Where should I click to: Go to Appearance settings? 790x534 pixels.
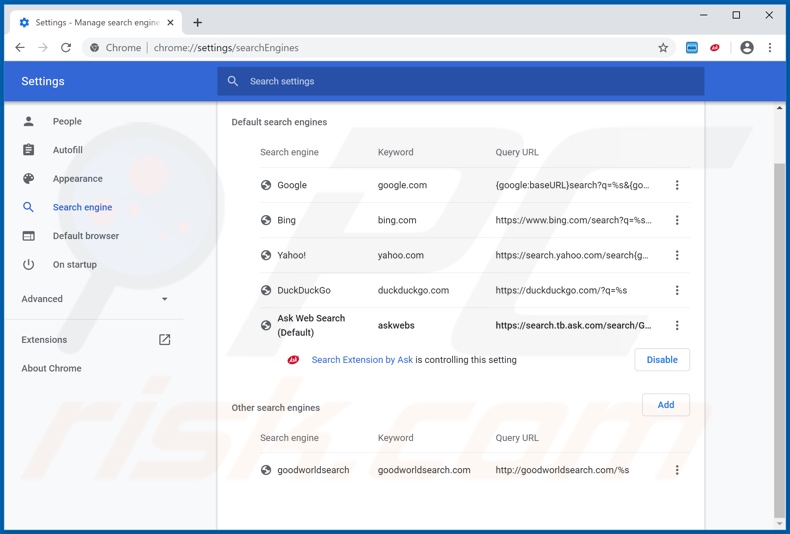click(77, 179)
